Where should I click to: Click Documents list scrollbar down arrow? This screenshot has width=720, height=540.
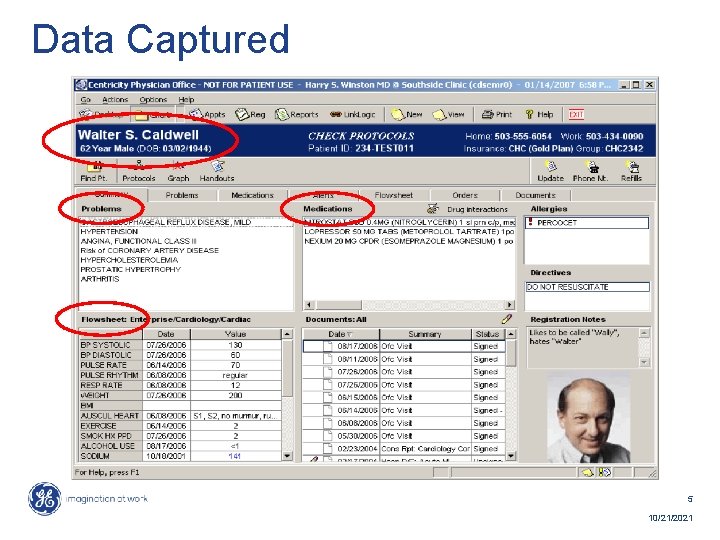pyautogui.click(x=511, y=456)
